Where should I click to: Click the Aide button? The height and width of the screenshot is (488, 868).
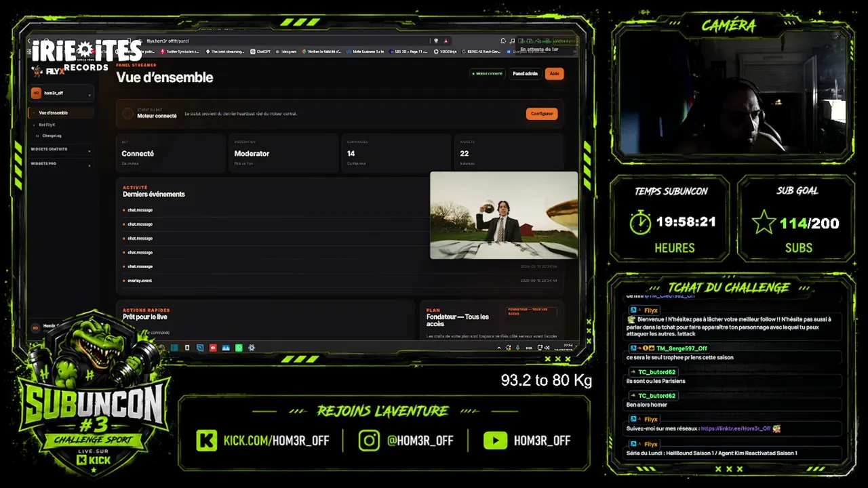pos(554,74)
